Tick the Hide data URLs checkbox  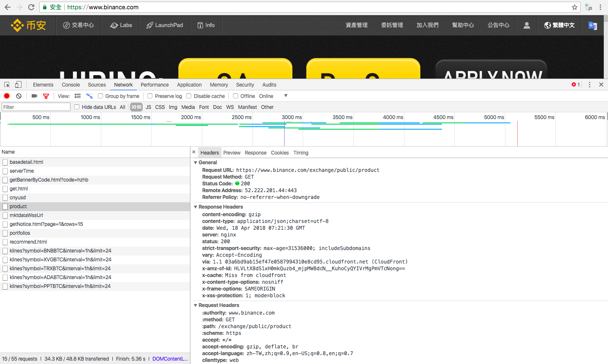77,107
